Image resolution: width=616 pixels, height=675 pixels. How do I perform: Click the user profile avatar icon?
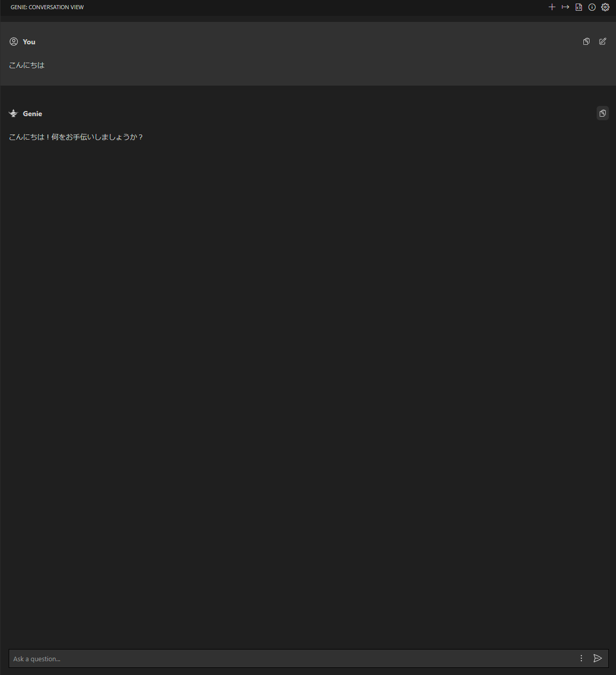tap(14, 42)
